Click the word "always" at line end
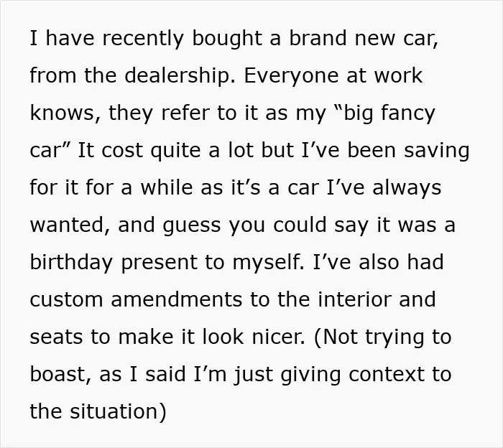This screenshot has width=503, height=448. (407, 188)
